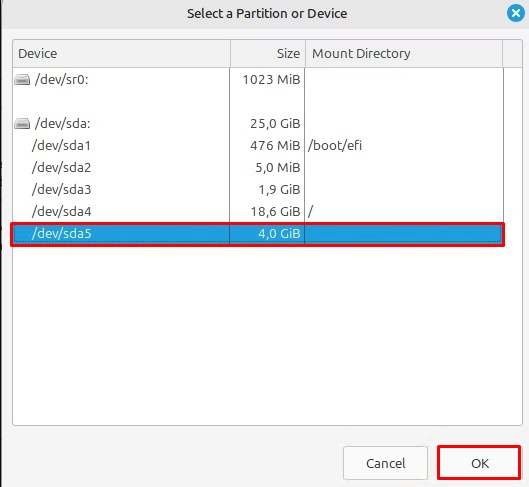The image size is (529, 487).
Task: Choose the /dev/sda3 partition entry
Action: pyautogui.click(x=258, y=189)
